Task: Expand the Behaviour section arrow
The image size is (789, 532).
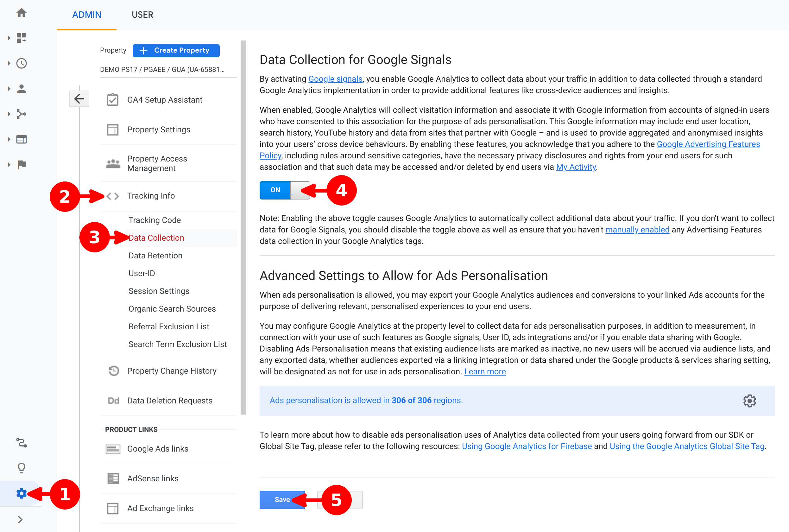Action: [9, 139]
